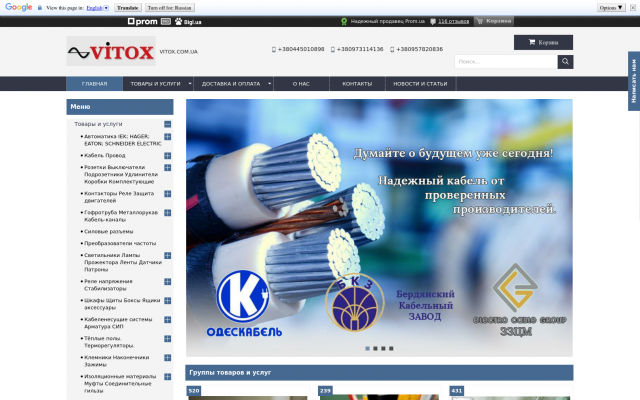Image resolution: width=640 pixels, height=400 pixels.
Task: Expand Розетки Выключатели category
Action: [167, 167]
